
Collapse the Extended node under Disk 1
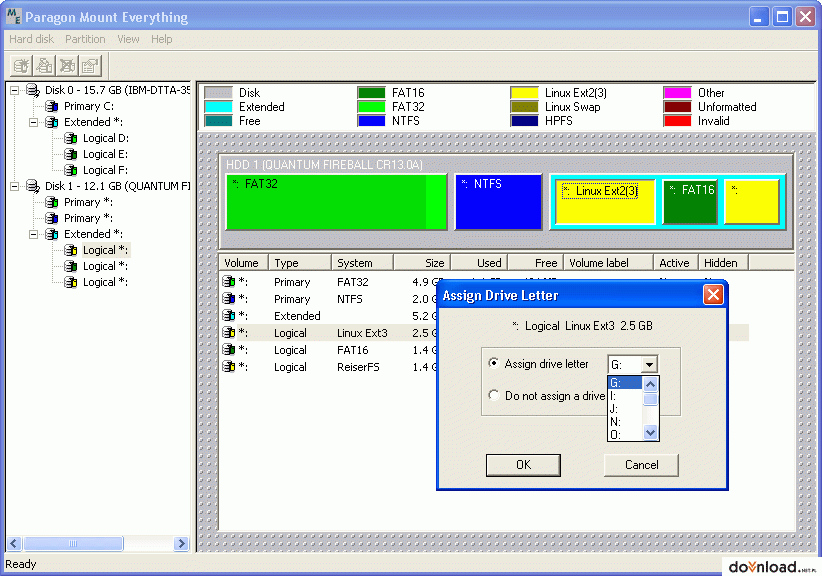[x=34, y=234]
